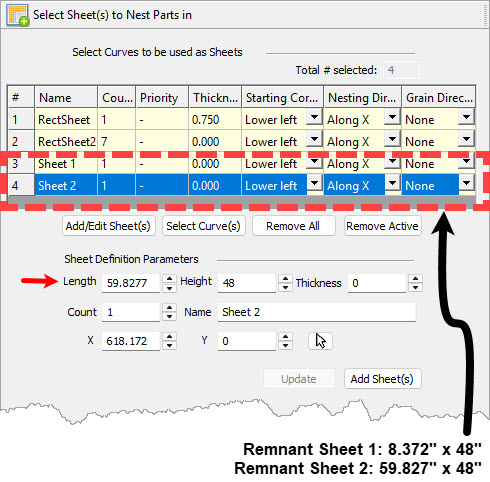Image resolution: width=490 pixels, height=482 pixels.
Task: Click the Nesting Direction column header
Action: tap(363, 97)
